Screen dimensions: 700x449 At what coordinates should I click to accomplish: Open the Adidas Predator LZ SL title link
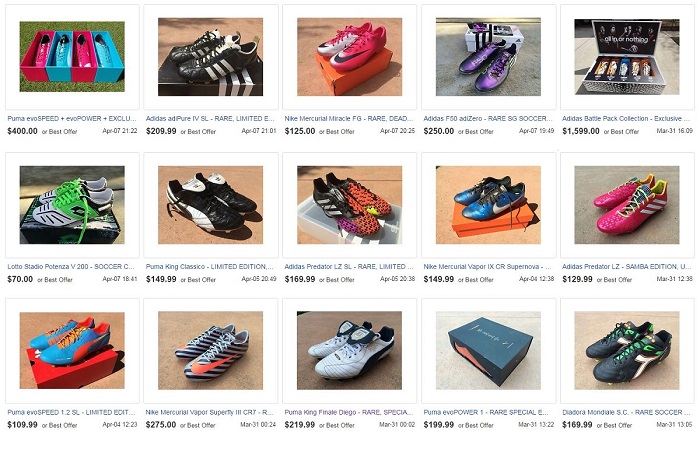point(349,266)
